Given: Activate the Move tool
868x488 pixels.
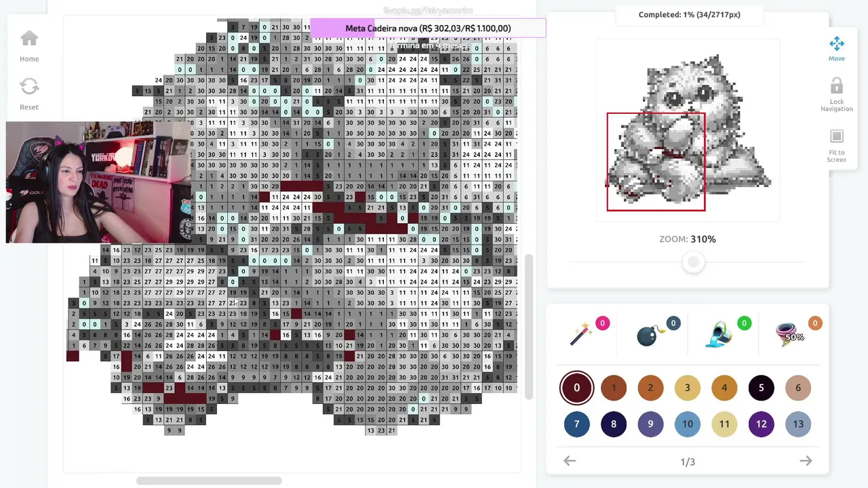Looking at the screenshot, I should 836,49.
